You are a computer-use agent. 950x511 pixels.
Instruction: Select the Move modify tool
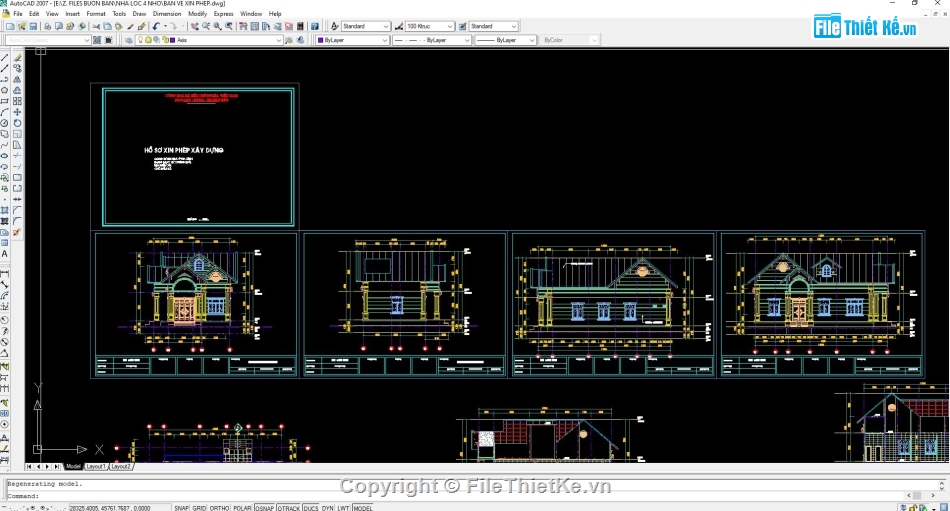click(x=18, y=112)
